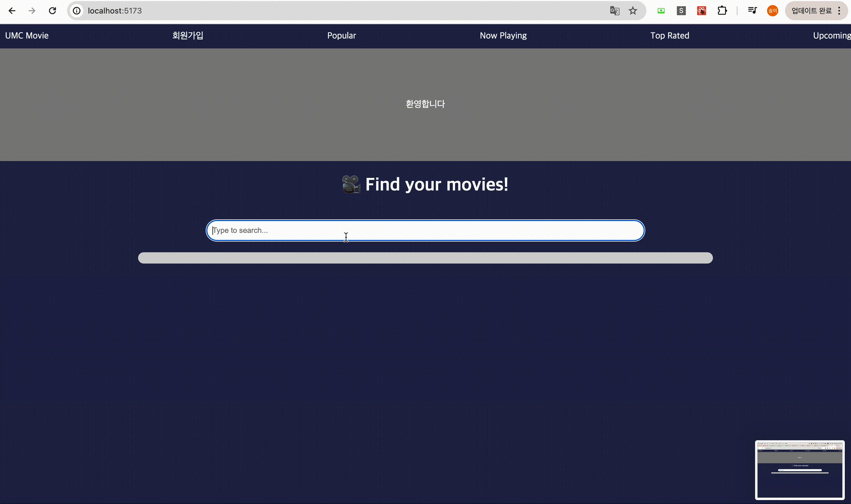Open the Extensions puzzle piece menu

(x=722, y=11)
